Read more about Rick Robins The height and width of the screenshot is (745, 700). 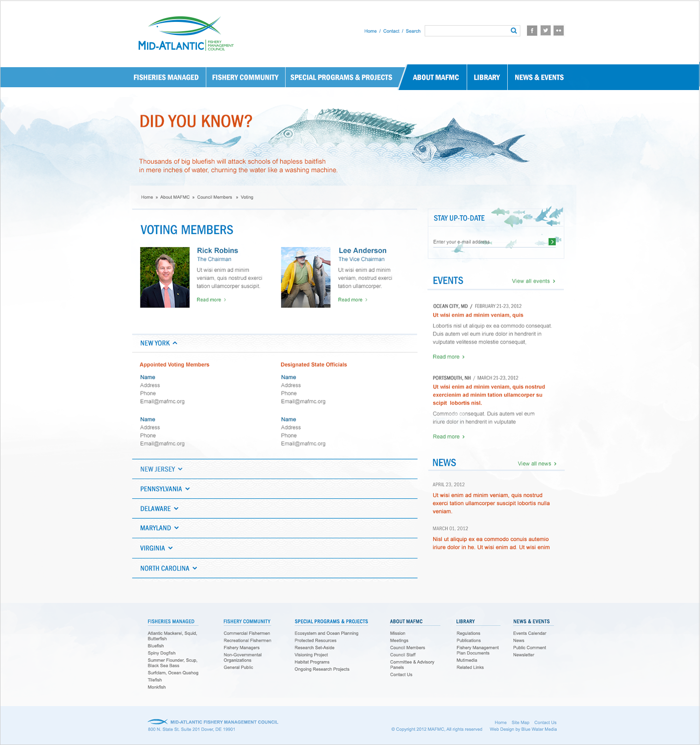tap(211, 299)
